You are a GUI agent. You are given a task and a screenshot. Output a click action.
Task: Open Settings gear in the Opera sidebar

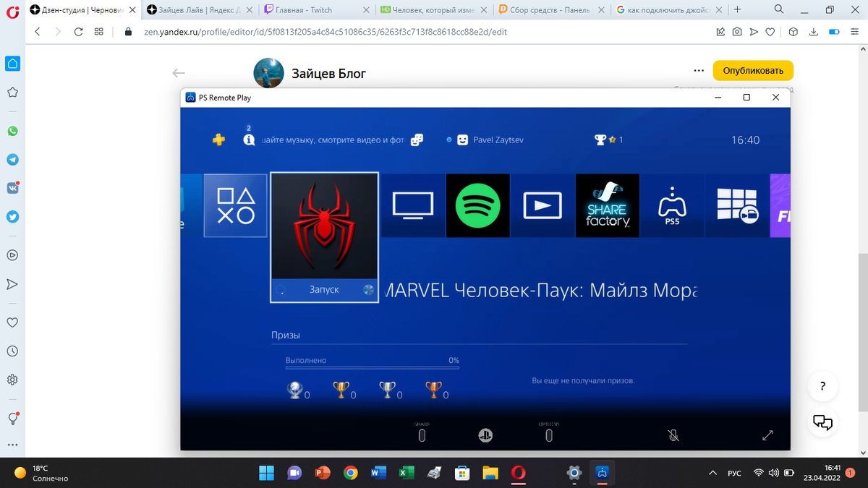[12, 380]
